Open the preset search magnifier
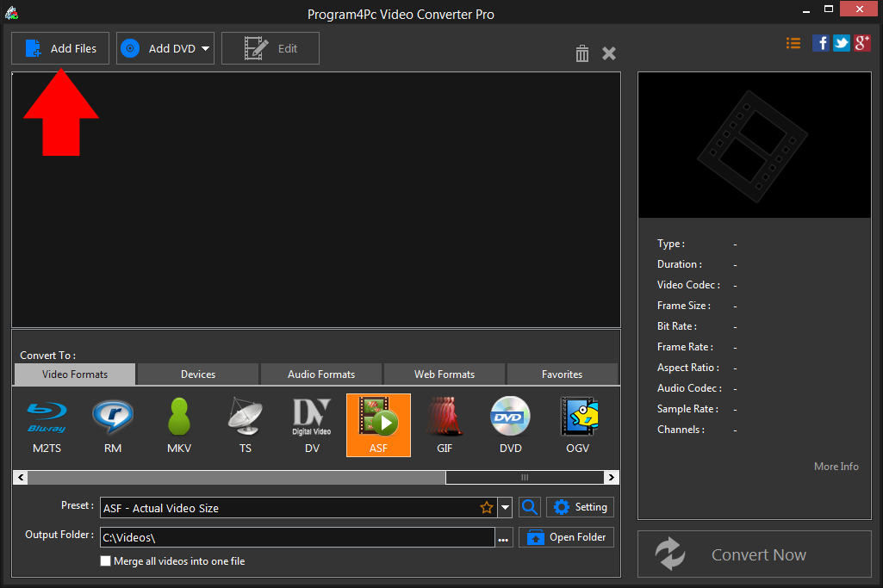Image resolution: width=883 pixels, height=588 pixels. point(529,507)
